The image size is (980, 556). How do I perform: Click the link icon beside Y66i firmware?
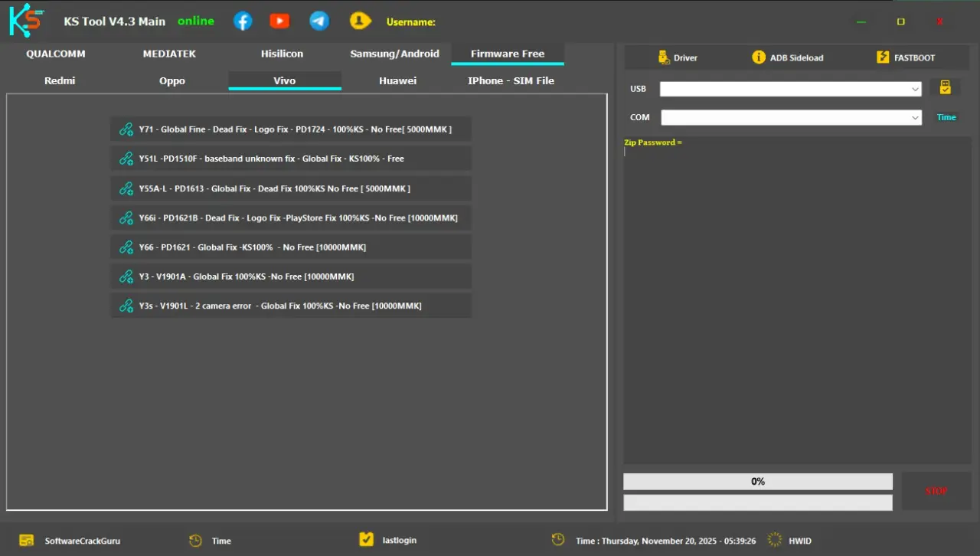point(126,218)
